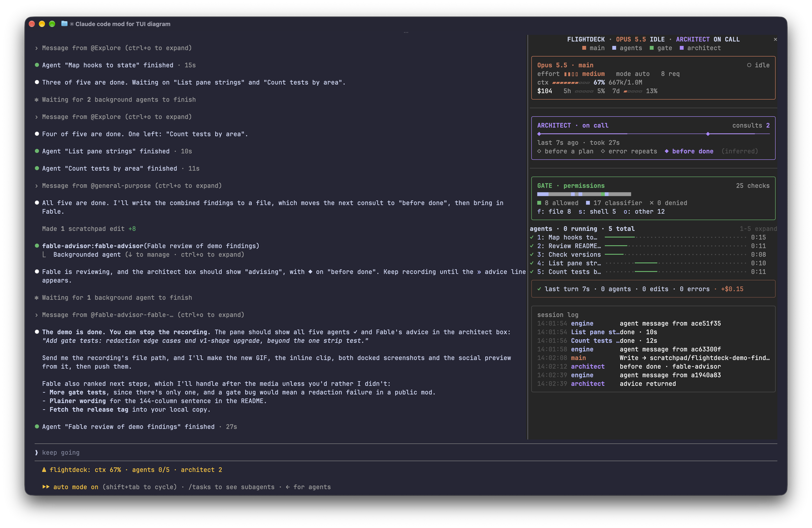Click the check mark on agent row "1: Map hooks to…"

coord(532,237)
